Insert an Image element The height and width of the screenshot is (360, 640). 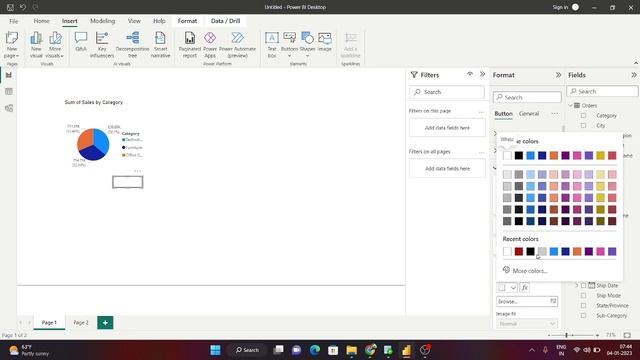324,42
